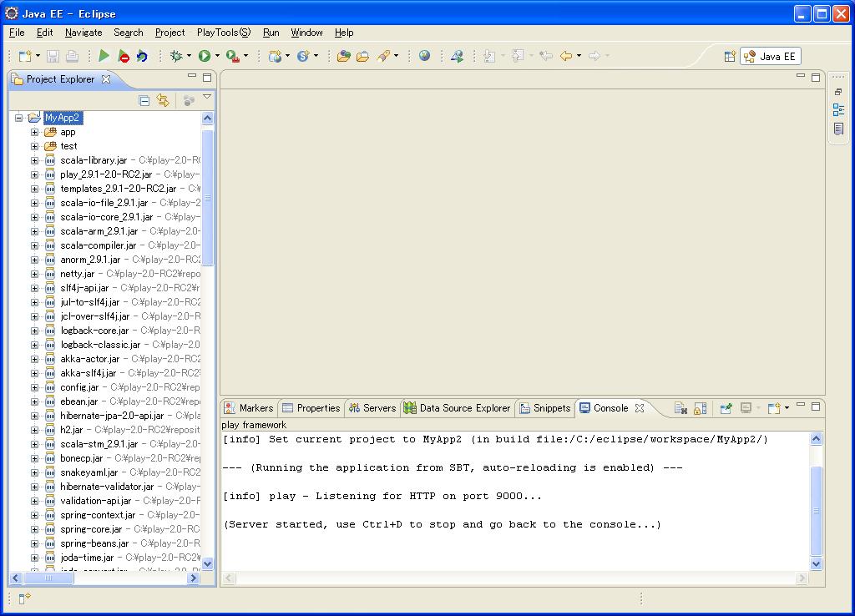Expand the test folder node

click(x=34, y=146)
